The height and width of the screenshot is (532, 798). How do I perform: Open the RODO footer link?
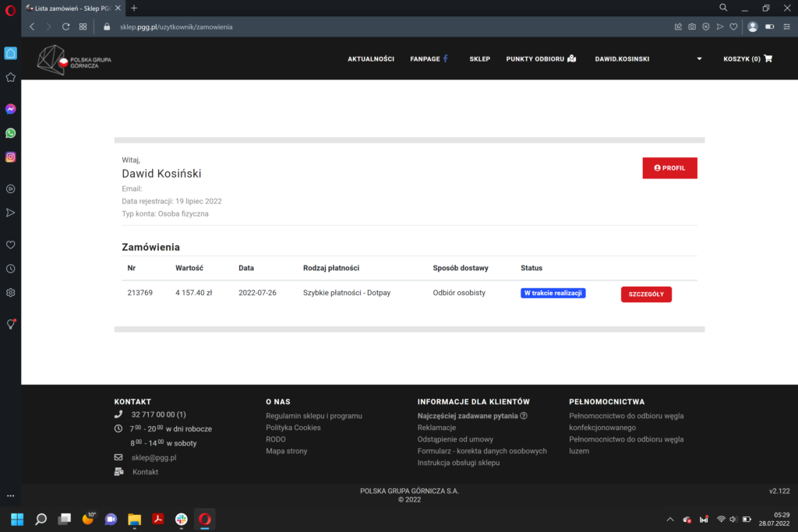(275, 439)
